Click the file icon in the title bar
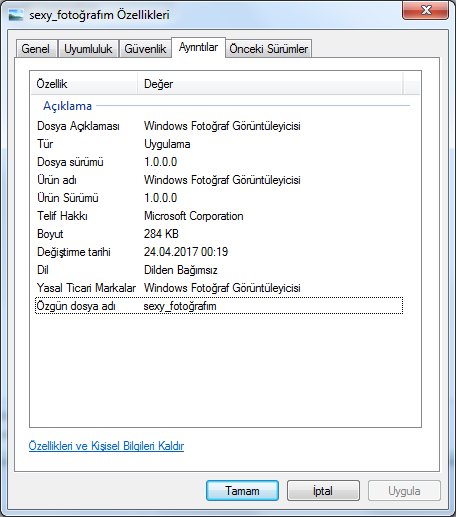 [16, 15]
